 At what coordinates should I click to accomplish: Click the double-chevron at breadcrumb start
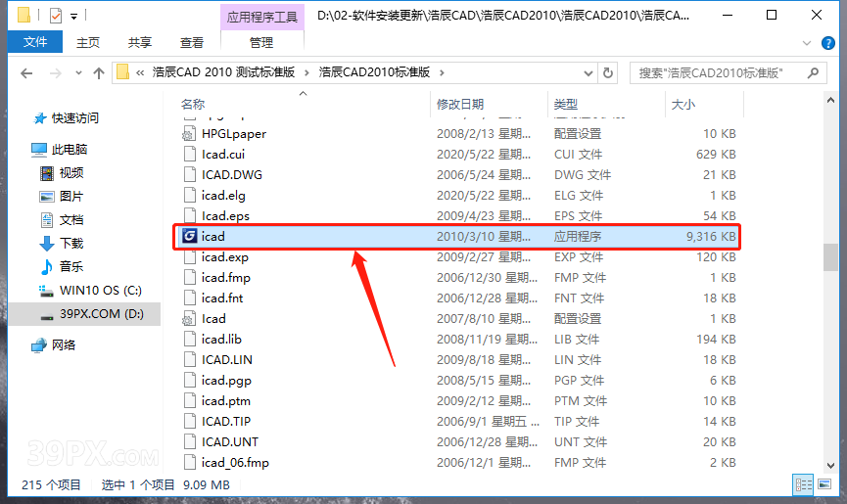140,72
